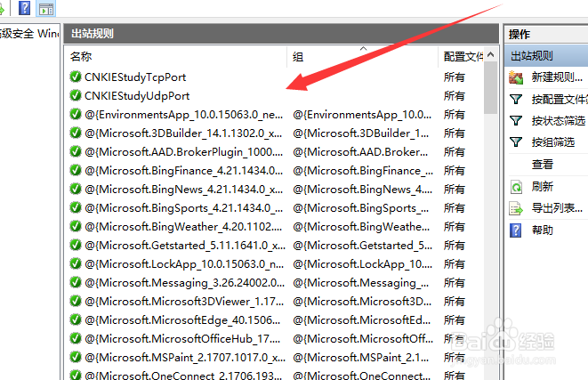Screen dimensions: 588x380
Task: Click green check icon of CNKIEStudyUdpPort rule
Action: (76, 95)
